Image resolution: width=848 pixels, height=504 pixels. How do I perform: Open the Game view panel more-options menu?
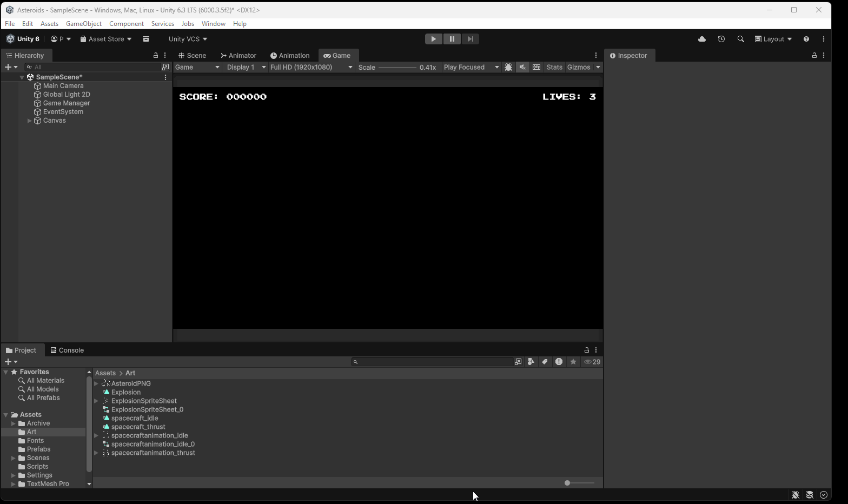coord(596,55)
